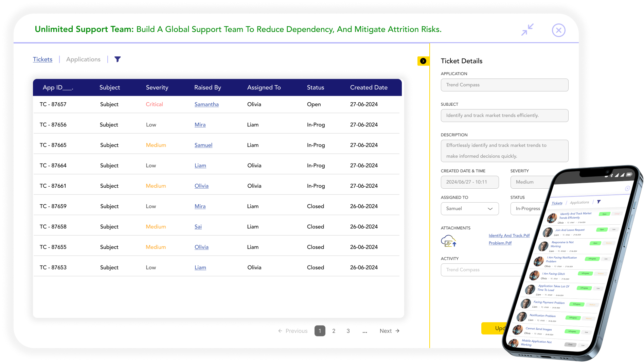Click the Created Date & Time field
The image size is (644, 362).
469,182
